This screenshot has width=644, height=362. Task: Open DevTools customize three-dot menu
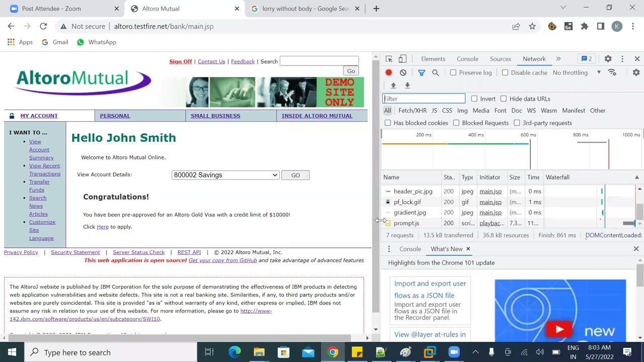(622, 59)
